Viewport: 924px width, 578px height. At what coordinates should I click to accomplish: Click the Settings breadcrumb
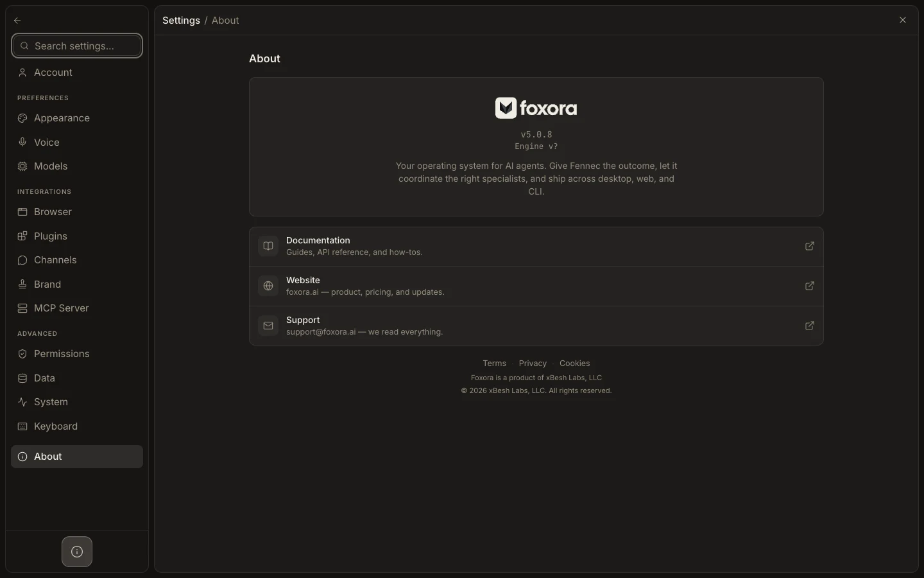[181, 21]
